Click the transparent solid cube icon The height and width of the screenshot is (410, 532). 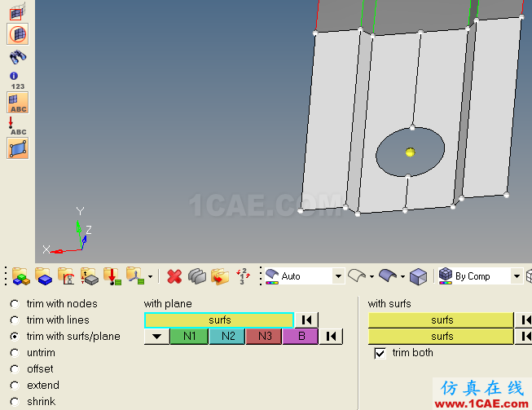418,276
